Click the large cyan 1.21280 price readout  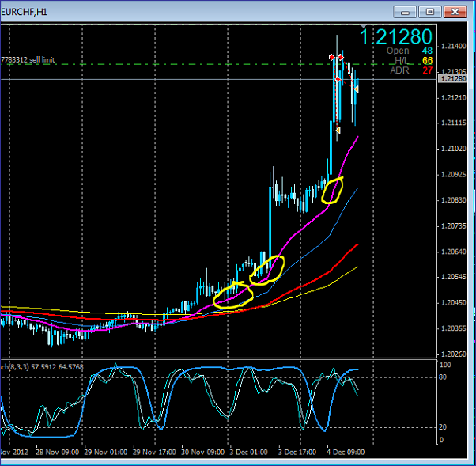(396, 36)
